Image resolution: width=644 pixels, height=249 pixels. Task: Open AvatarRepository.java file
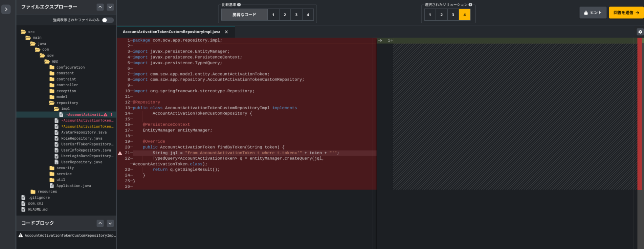(x=81, y=133)
